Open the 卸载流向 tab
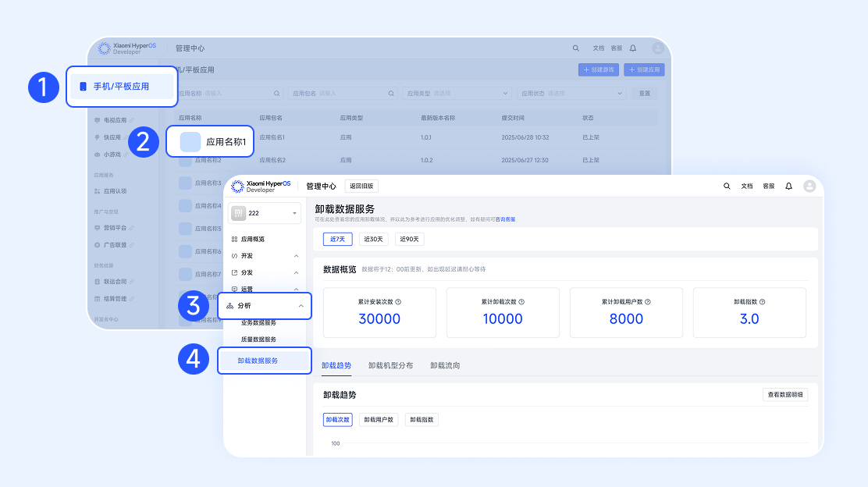The image size is (868, 487). click(445, 366)
